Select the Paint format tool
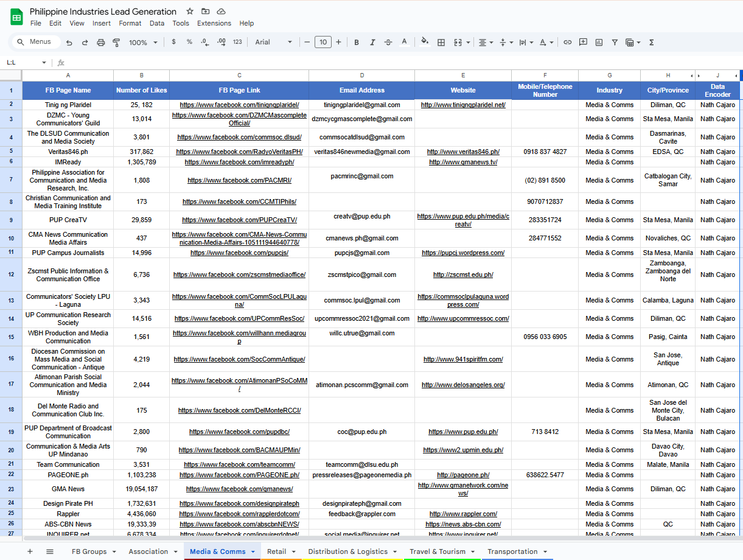This screenshot has width=743, height=560. tap(116, 43)
